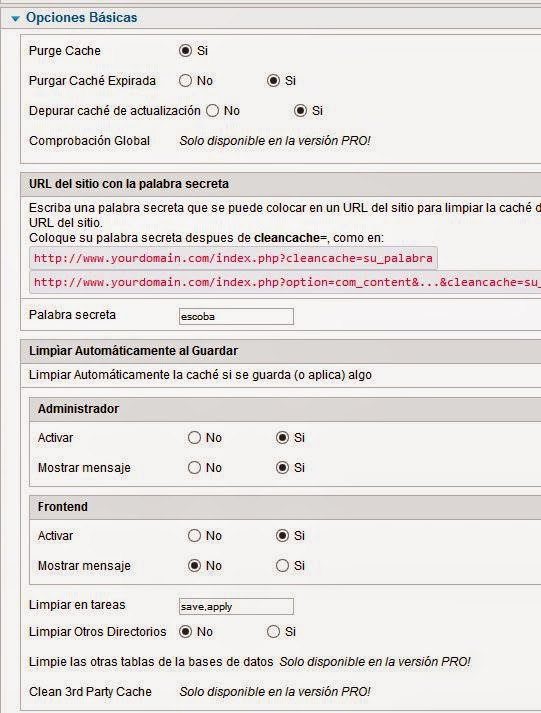
Task: Click the PRO notice beside Comprobación Global
Action: [x=275, y=141]
